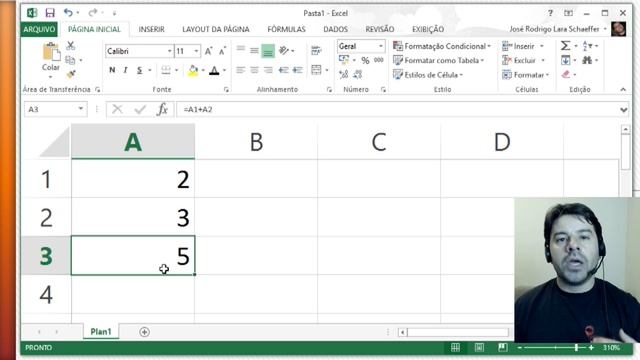This screenshot has width=640, height=360.
Task: Click the Copy icon
Action: 70,60
